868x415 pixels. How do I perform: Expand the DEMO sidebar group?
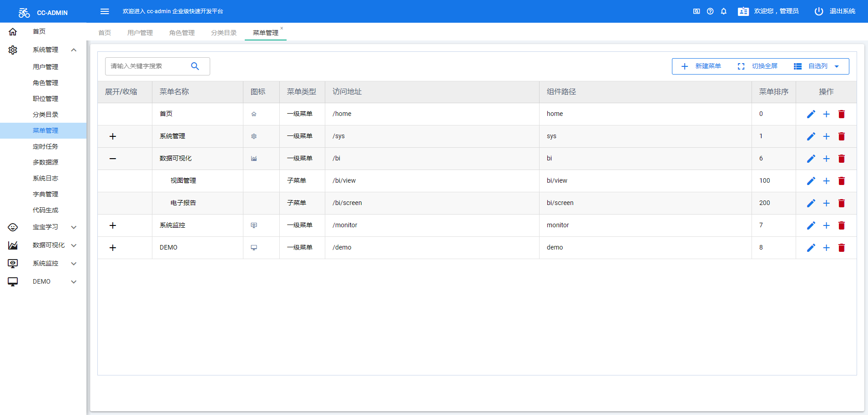[x=74, y=282]
